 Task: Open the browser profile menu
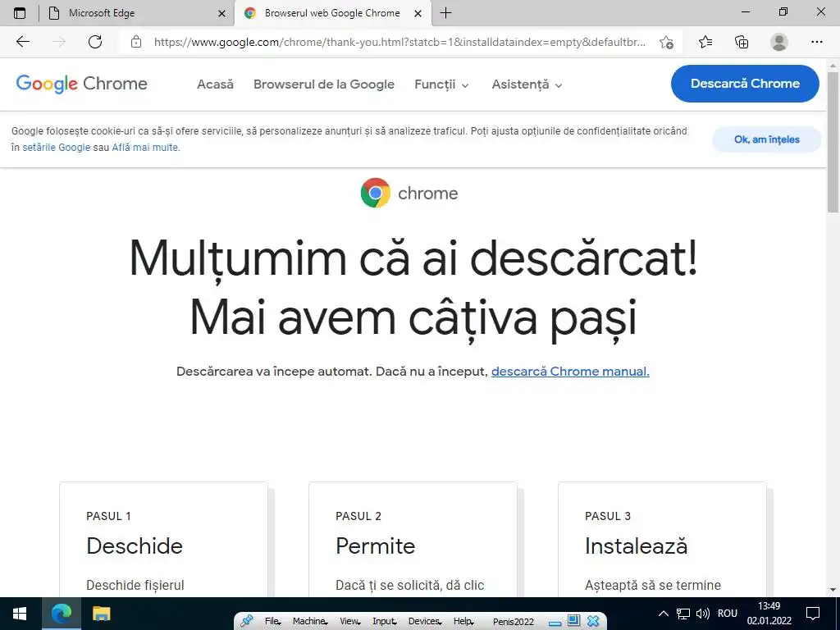point(779,42)
